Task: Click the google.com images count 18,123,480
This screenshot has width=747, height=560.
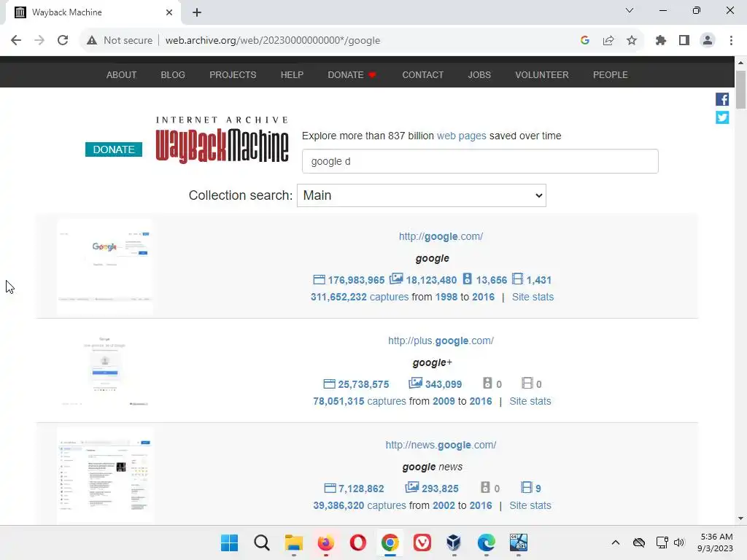Action: (x=423, y=279)
